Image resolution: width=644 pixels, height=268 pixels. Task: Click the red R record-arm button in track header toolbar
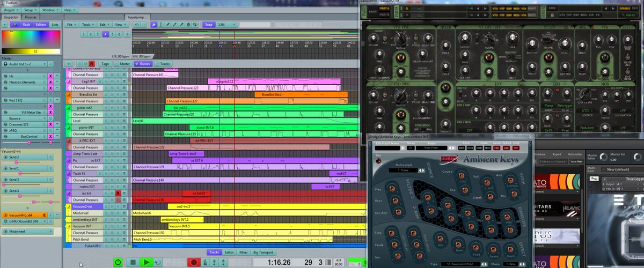coord(91,64)
